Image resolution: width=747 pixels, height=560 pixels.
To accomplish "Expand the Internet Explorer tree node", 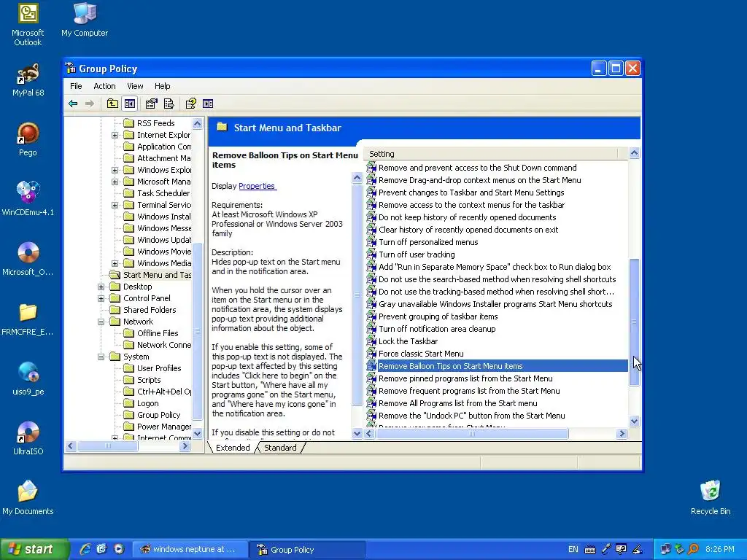I will click(115, 135).
